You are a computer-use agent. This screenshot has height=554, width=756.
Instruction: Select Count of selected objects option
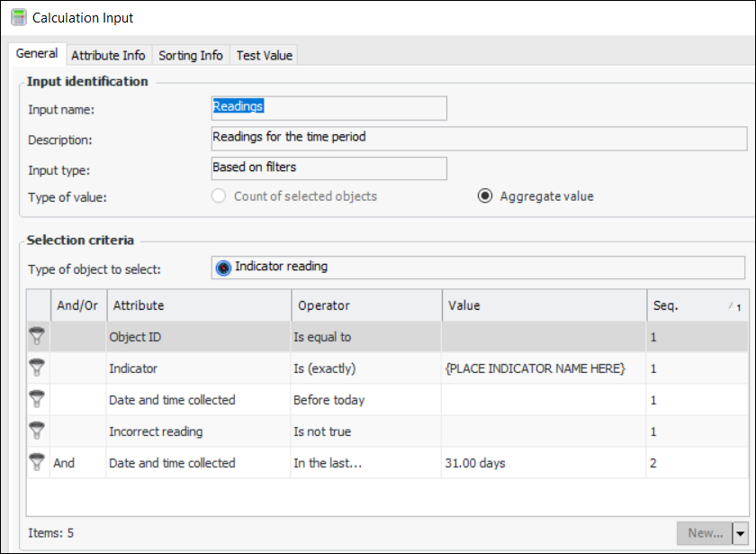click(x=218, y=195)
